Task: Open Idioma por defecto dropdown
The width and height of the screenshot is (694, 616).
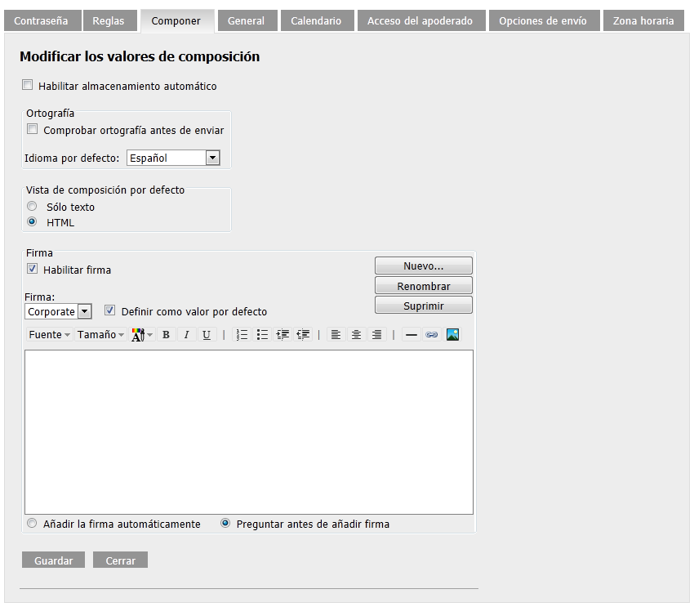Action: click(173, 158)
